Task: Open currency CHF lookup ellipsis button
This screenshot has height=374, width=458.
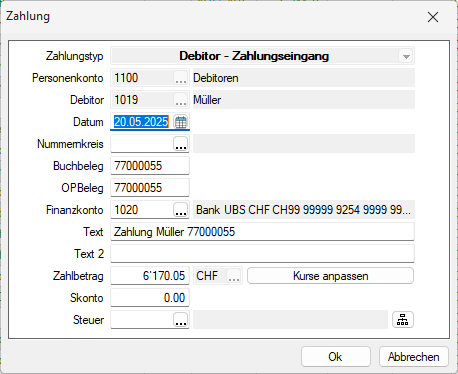Action: (x=234, y=276)
